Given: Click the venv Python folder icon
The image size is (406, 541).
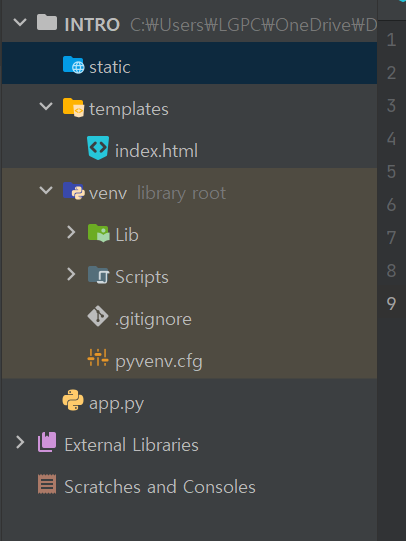Looking at the screenshot, I should (73, 191).
